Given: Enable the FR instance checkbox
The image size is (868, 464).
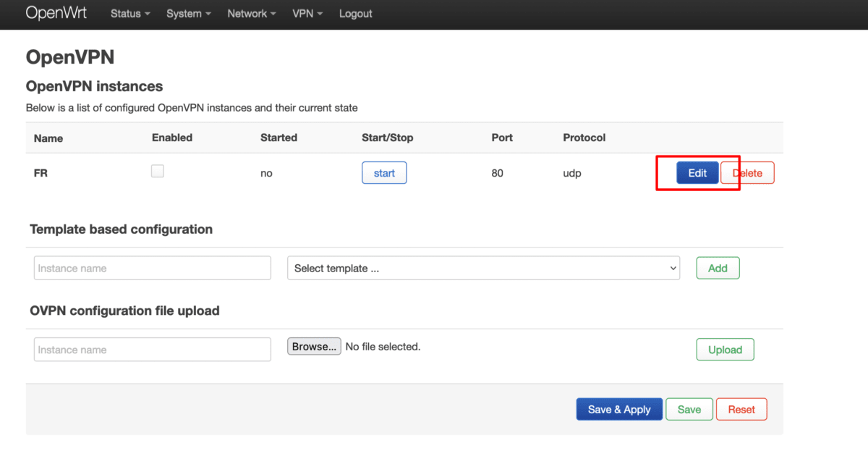Looking at the screenshot, I should (157, 172).
